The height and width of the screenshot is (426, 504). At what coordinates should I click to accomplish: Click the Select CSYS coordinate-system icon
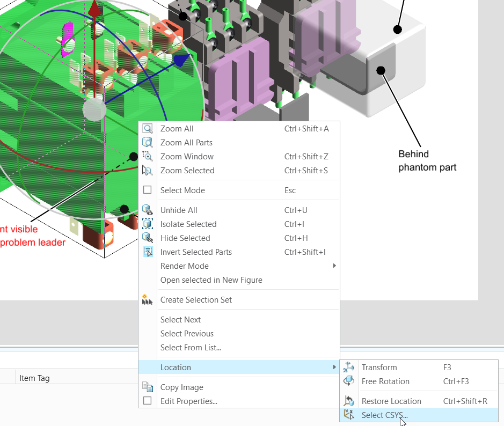click(x=349, y=415)
